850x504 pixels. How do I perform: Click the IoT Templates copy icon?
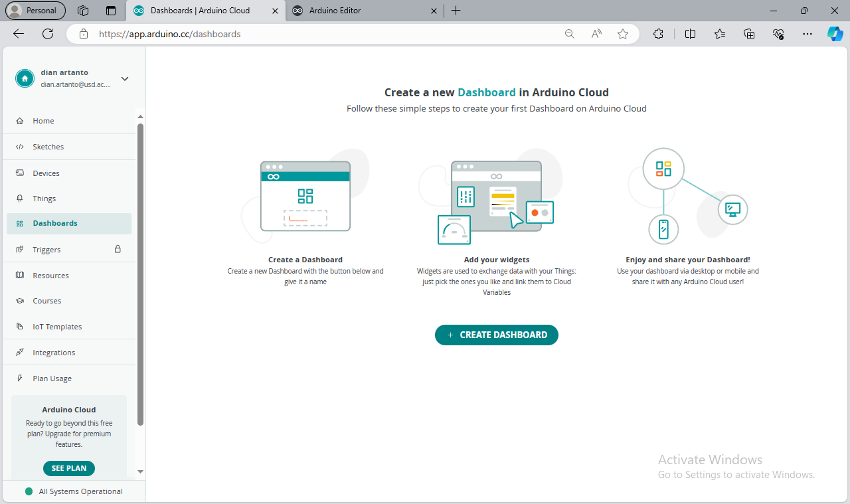tap(20, 327)
